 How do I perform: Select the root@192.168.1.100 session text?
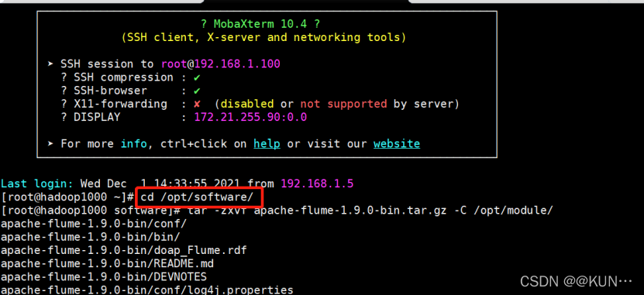(x=221, y=64)
